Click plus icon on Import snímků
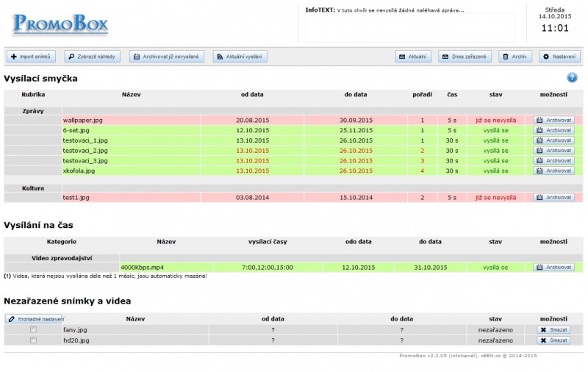The height and width of the screenshot is (372, 588). (x=14, y=57)
